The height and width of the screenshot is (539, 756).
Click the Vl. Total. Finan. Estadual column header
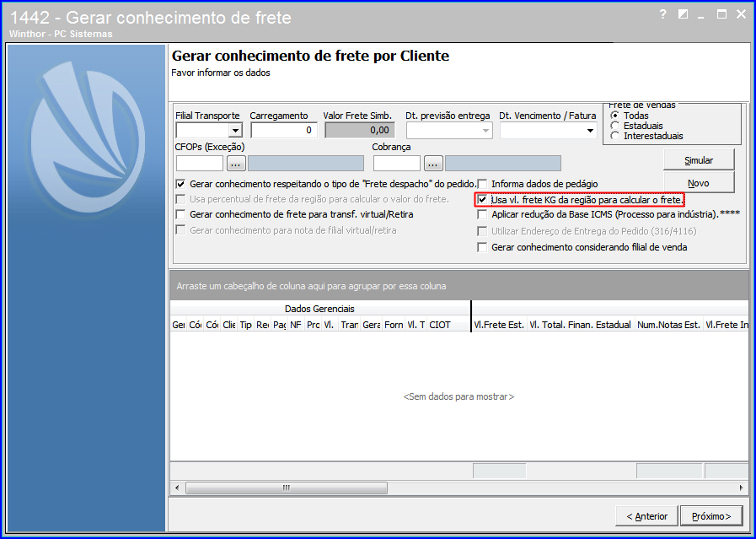581,325
